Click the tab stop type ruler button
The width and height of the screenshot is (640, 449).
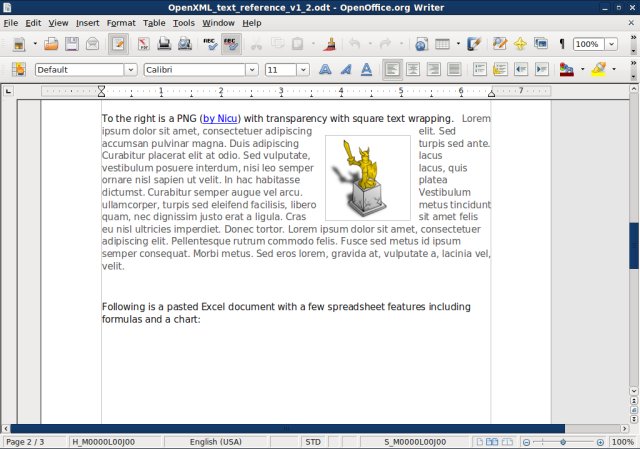8,91
